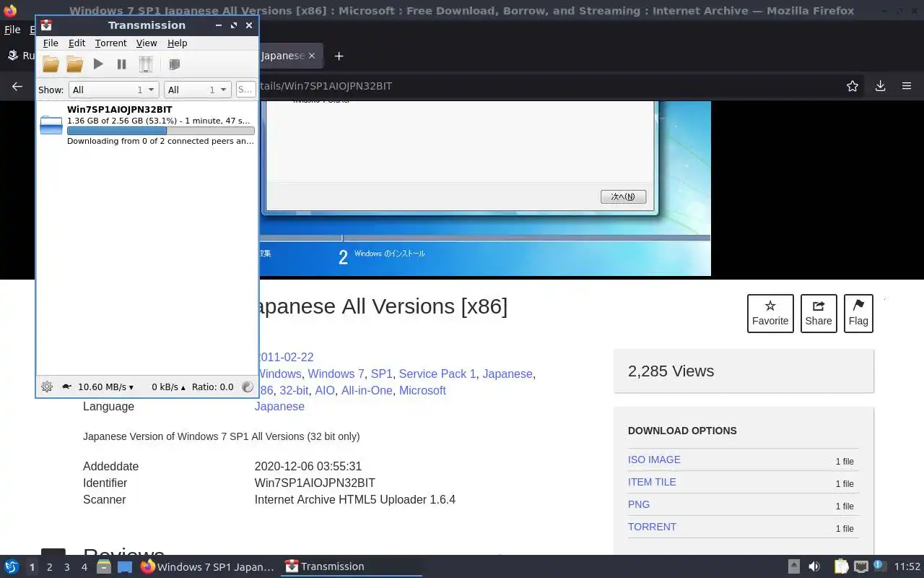Click the 2020-12-06 03:55:31 added date

click(x=308, y=466)
